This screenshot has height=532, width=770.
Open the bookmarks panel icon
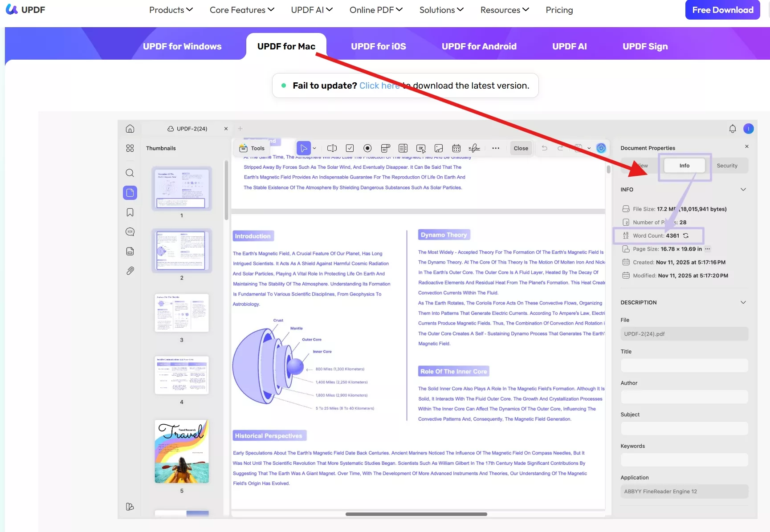[x=130, y=212]
